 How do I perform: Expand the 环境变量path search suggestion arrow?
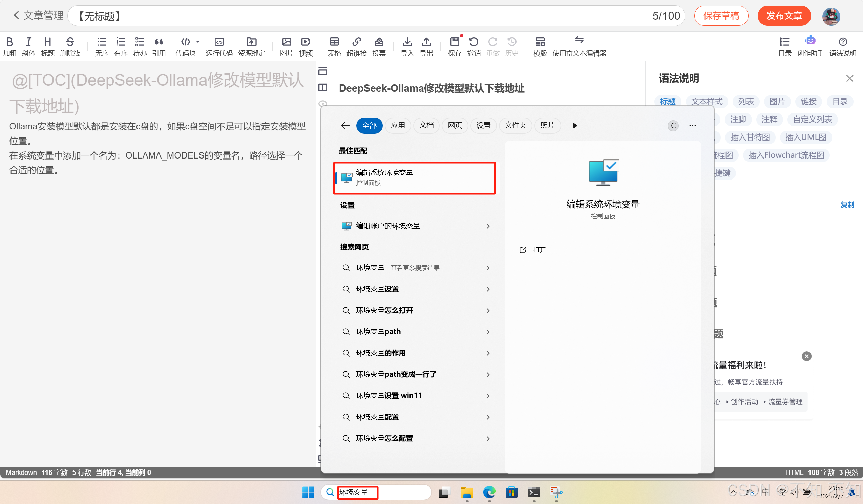(488, 332)
